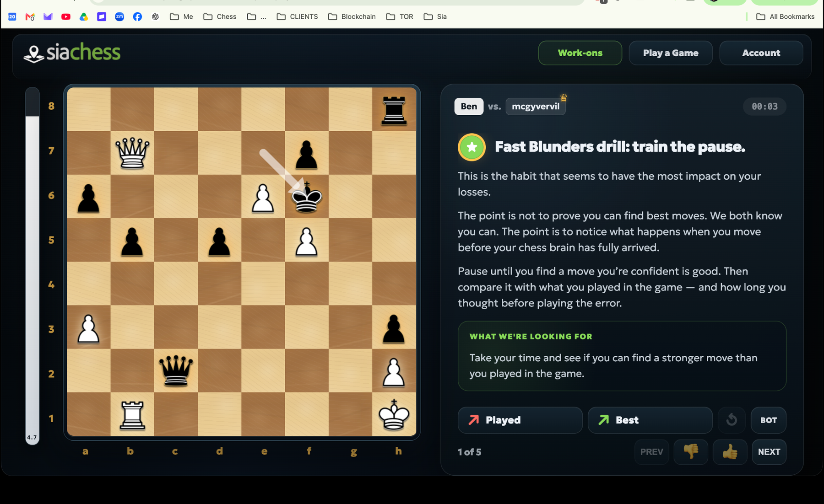Open the Chess bookmarks folder
This screenshot has width=824, height=504.
(220, 16)
